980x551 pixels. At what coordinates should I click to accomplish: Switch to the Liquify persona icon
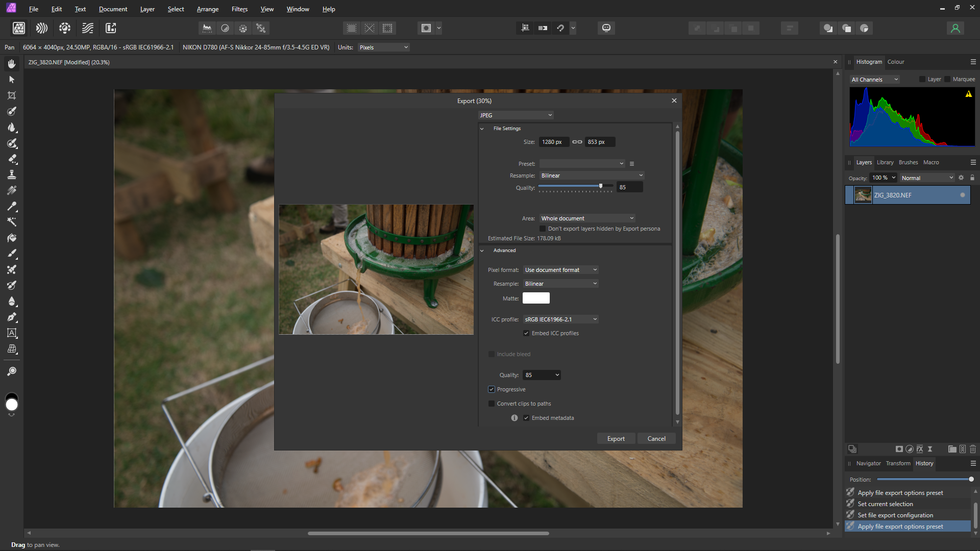click(42, 28)
